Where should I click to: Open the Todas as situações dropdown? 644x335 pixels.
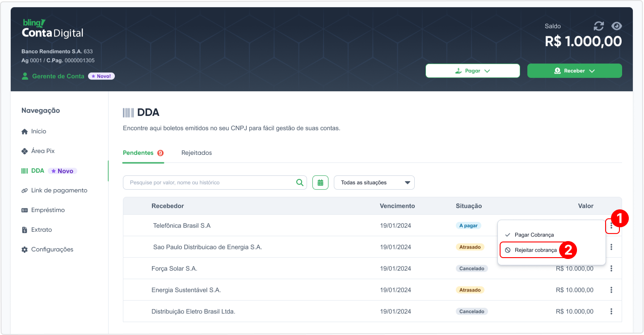(x=374, y=182)
